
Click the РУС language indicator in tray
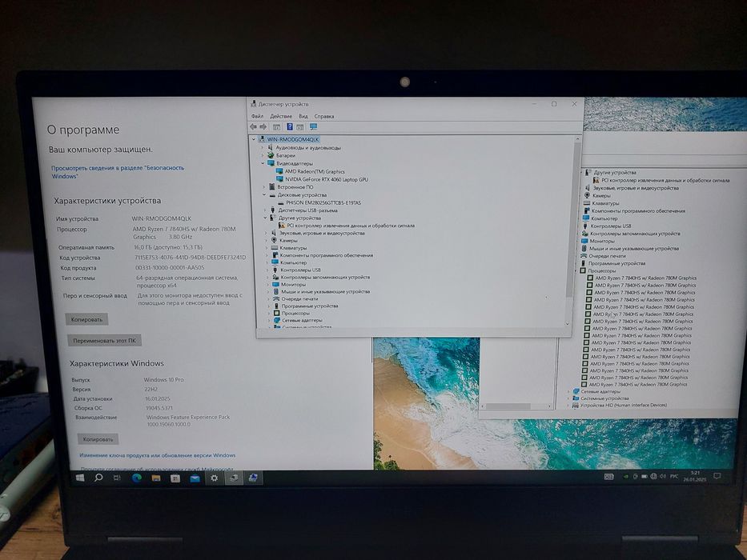(674, 476)
